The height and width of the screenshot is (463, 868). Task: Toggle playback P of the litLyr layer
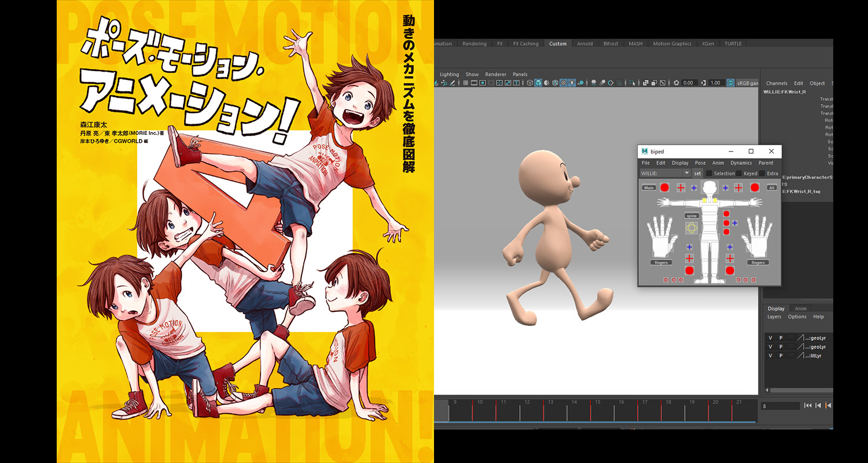781,356
